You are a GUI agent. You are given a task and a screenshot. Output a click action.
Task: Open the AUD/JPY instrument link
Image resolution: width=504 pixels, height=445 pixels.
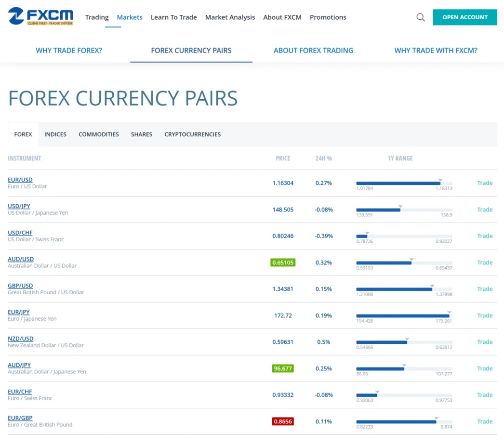[x=19, y=365]
